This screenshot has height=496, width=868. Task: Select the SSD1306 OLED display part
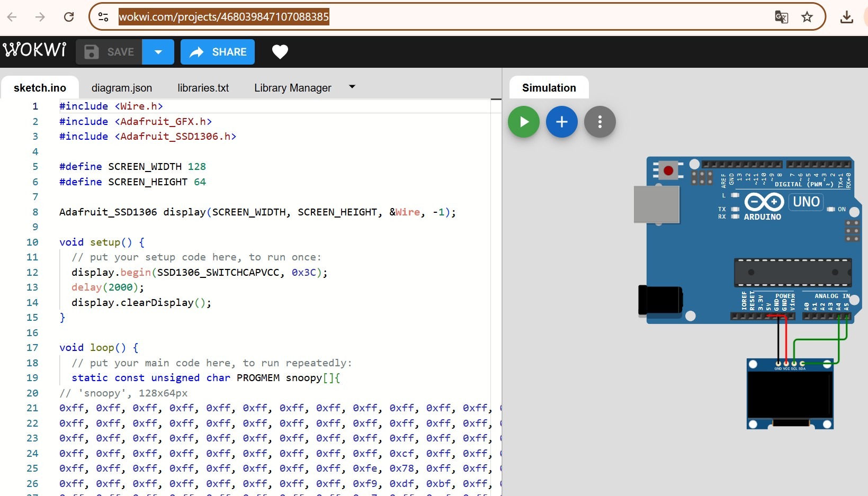click(x=790, y=394)
